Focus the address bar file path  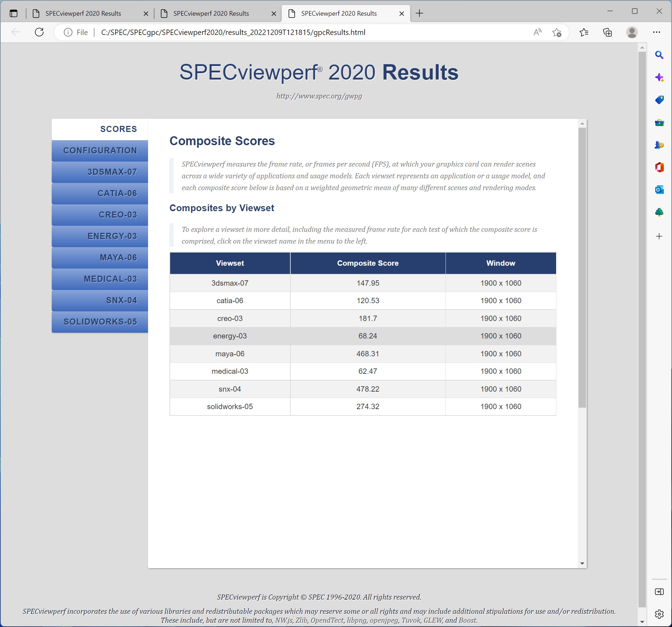coord(233,32)
